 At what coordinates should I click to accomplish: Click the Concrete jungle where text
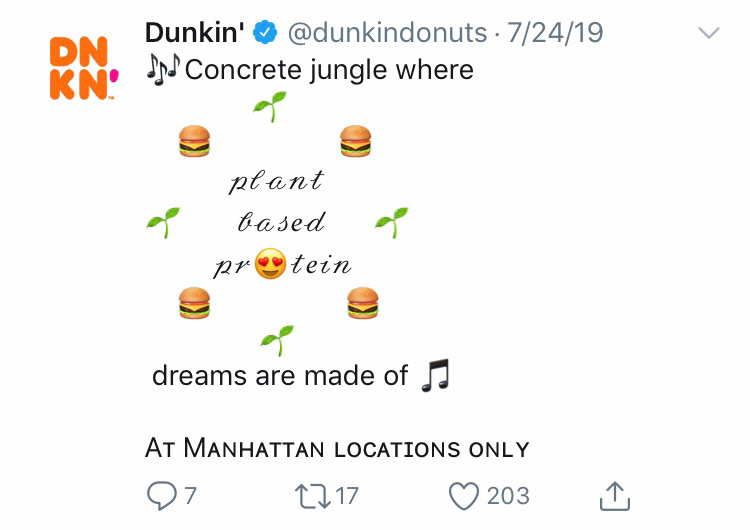(x=329, y=70)
